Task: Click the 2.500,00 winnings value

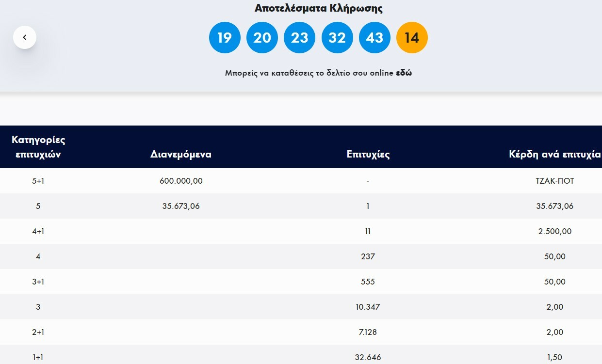Action: [x=554, y=231]
